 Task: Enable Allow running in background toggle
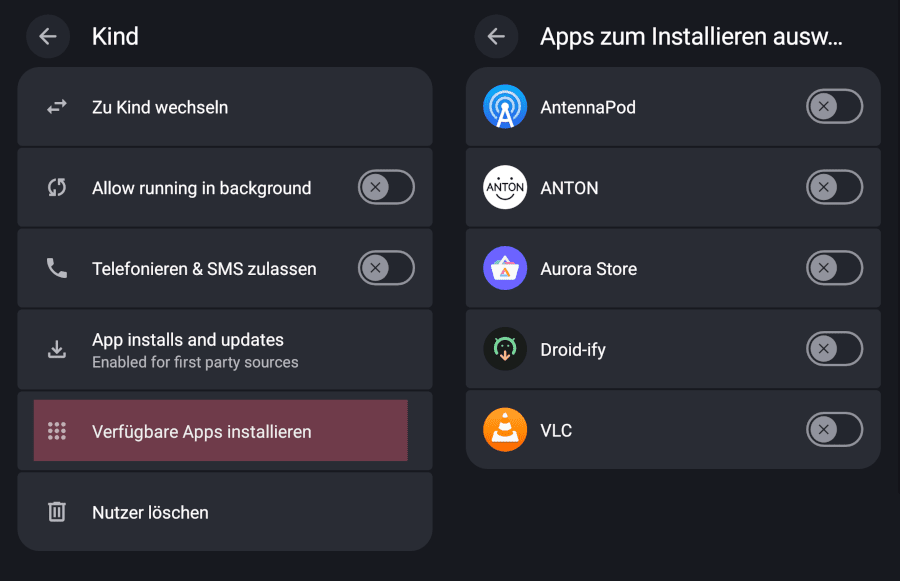click(x=386, y=188)
